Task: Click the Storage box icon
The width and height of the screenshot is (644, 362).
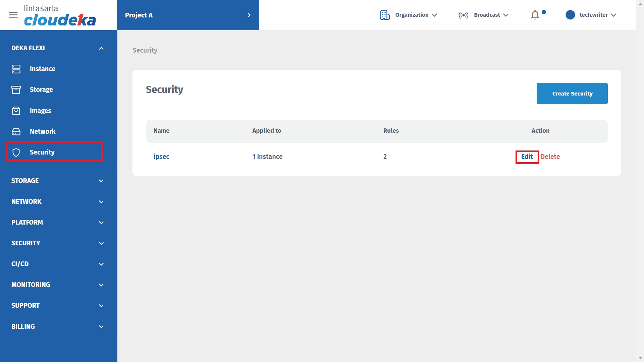Action: click(16, 89)
